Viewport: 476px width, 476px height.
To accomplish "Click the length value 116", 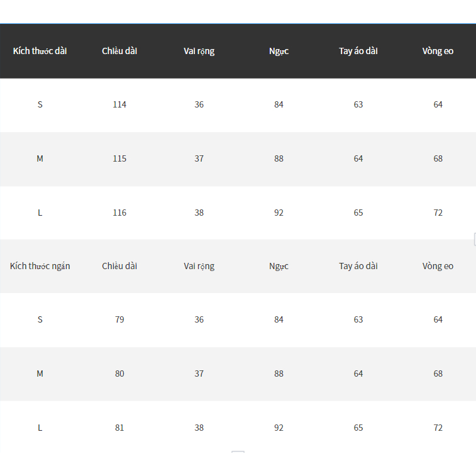I will click(x=119, y=213).
